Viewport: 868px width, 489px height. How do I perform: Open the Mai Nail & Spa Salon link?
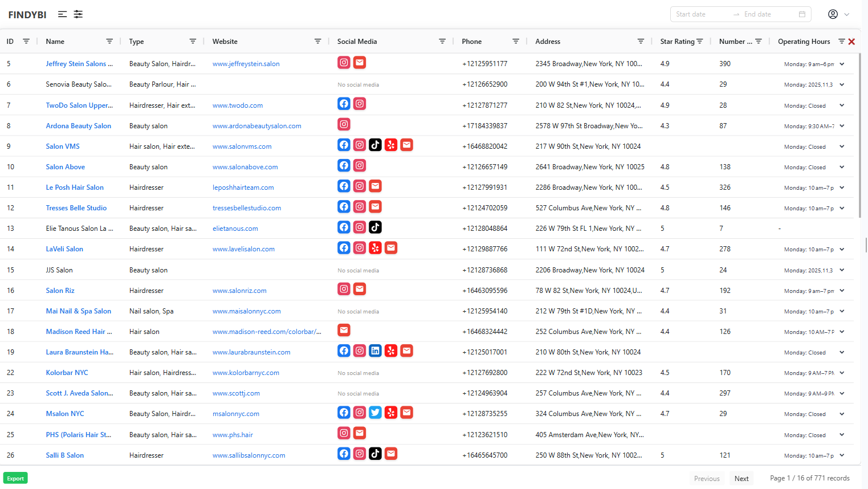(x=79, y=311)
